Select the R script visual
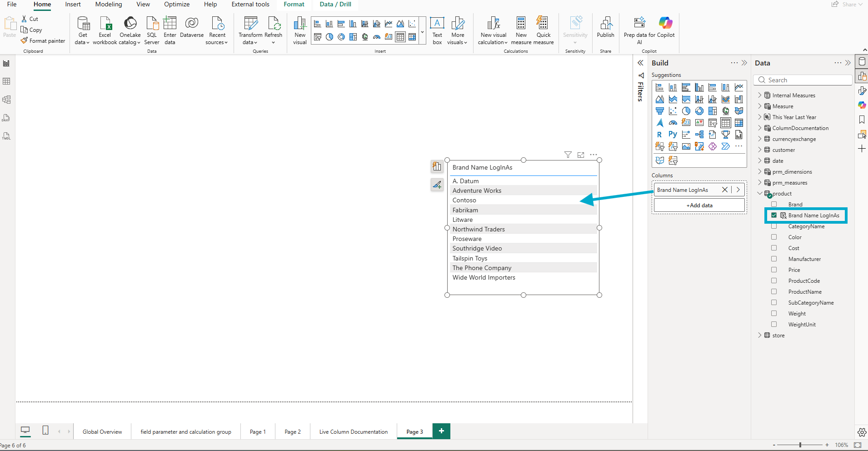 (659, 135)
